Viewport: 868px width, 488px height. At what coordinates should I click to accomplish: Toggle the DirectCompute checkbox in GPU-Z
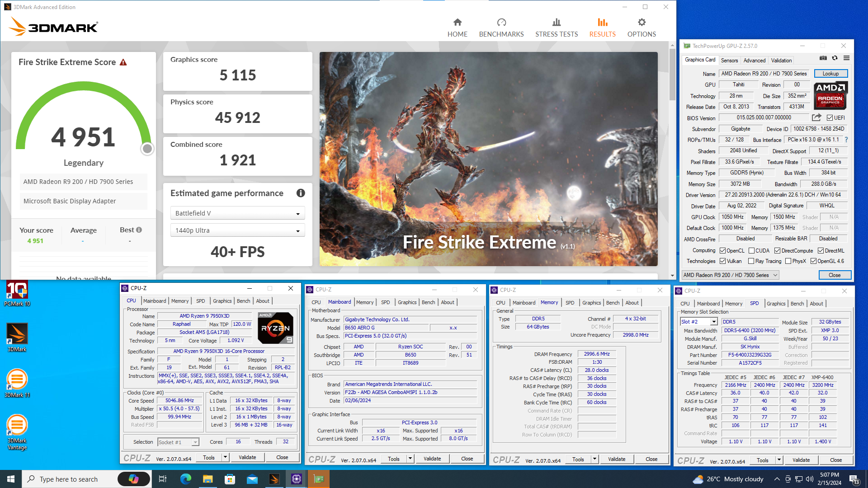[x=778, y=251]
